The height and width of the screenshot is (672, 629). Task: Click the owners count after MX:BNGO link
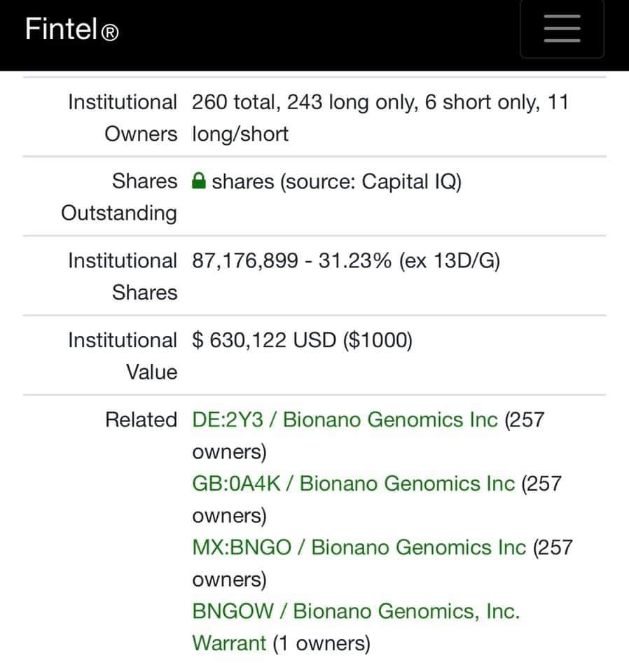(x=382, y=563)
